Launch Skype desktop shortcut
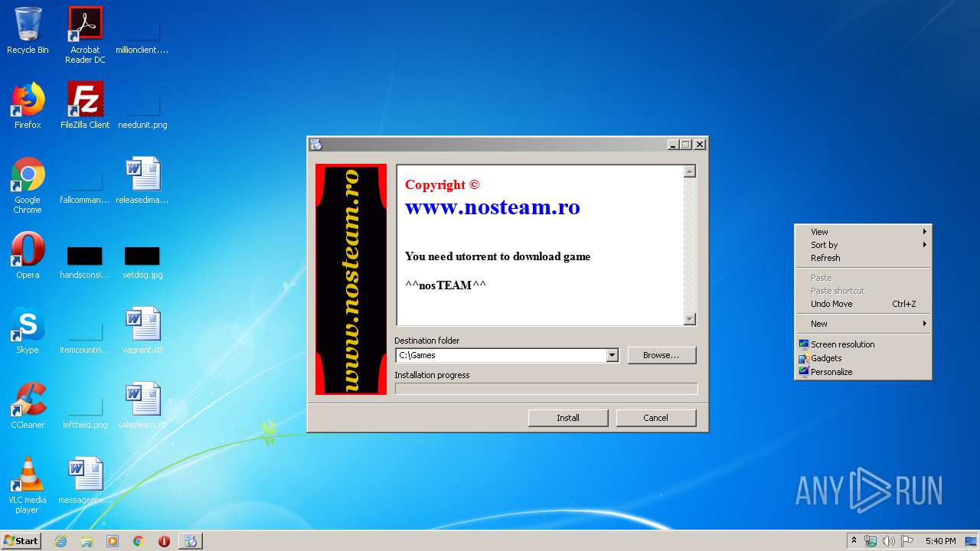Screen dimensions: 980x551 point(28,331)
